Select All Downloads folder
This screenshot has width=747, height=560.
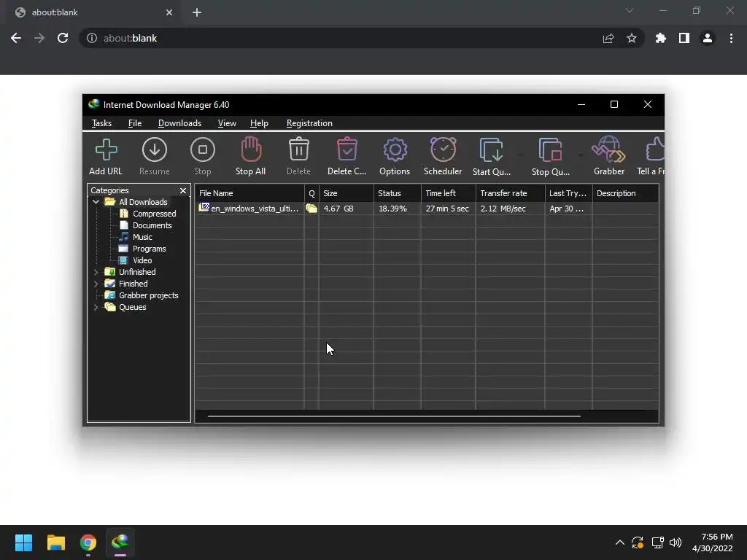tap(143, 202)
